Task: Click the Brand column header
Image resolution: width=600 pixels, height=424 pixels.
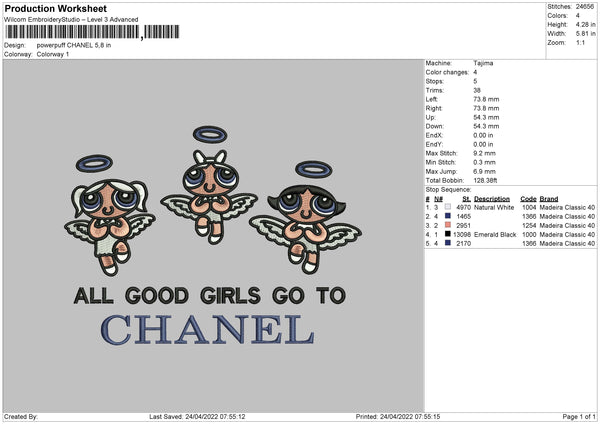Action: (x=549, y=199)
